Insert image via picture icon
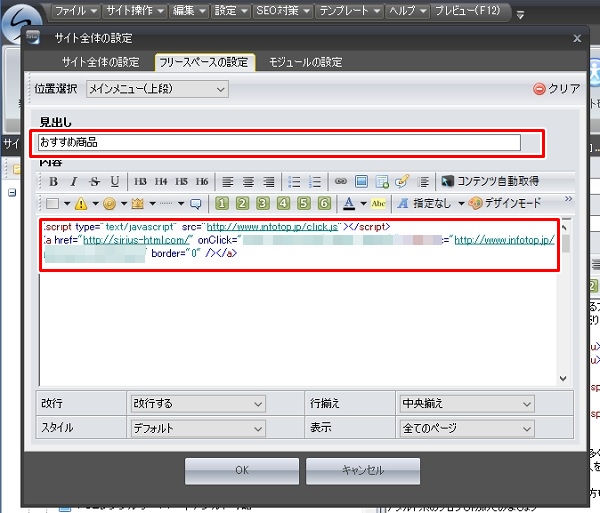 pos(361,181)
